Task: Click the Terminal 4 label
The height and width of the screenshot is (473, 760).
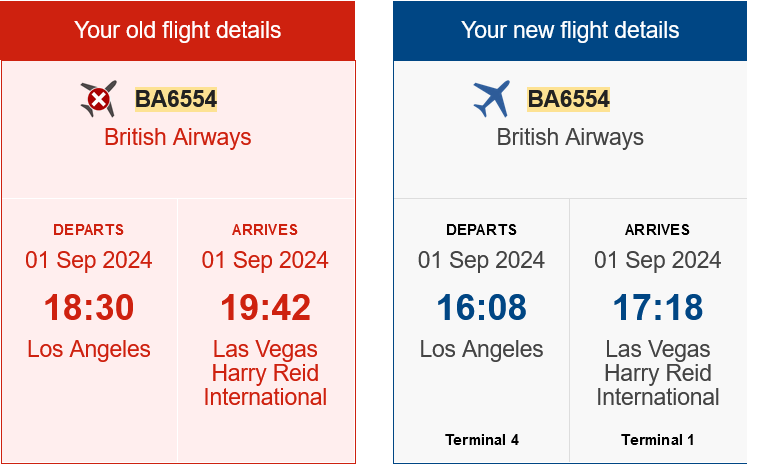Action: [x=481, y=440]
